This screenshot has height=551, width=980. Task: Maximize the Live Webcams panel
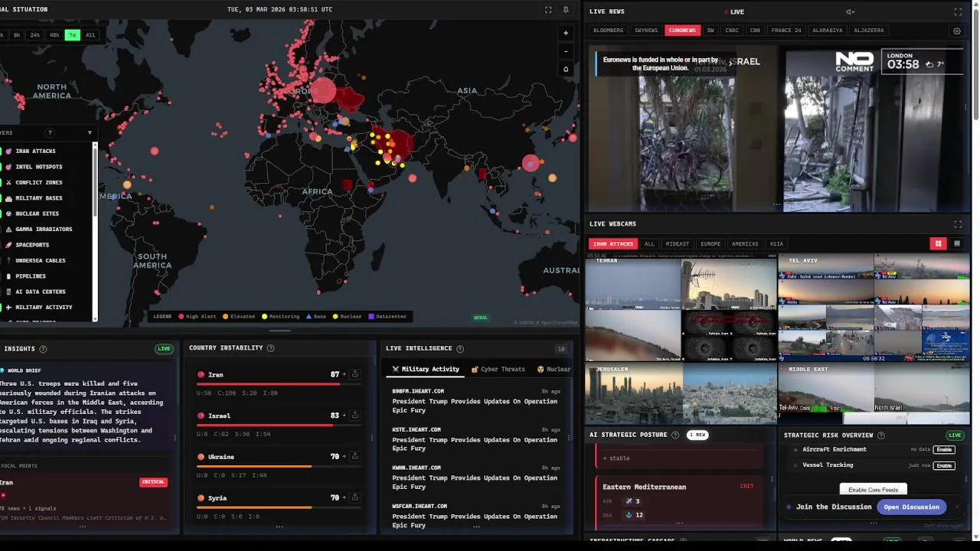(958, 224)
